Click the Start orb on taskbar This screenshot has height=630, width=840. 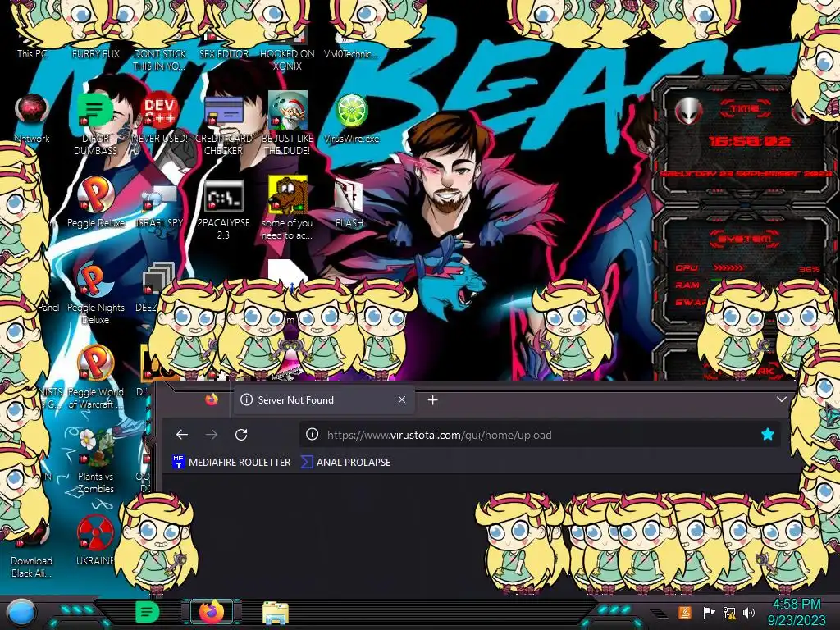[21, 612]
